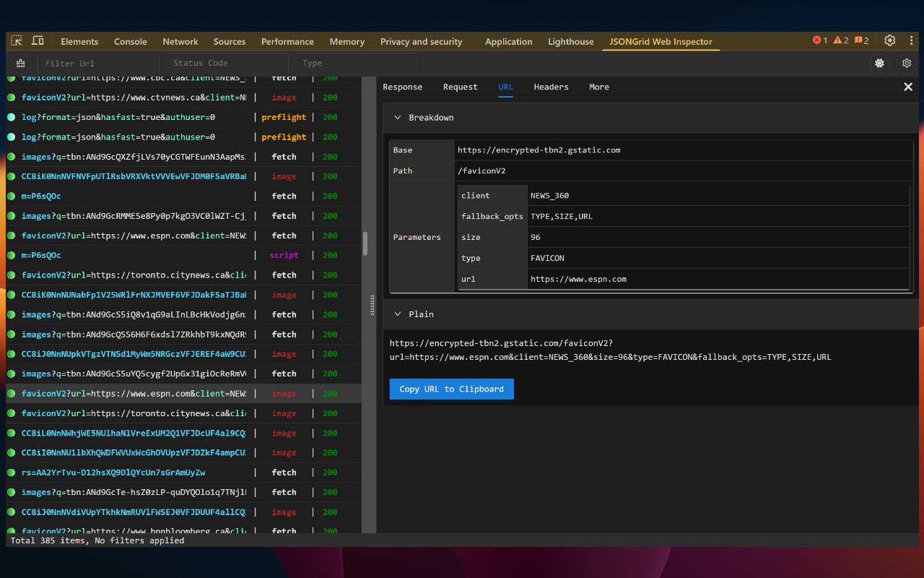Open the Elements tab
This screenshot has height=578, width=924.
pyautogui.click(x=79, y=41)
